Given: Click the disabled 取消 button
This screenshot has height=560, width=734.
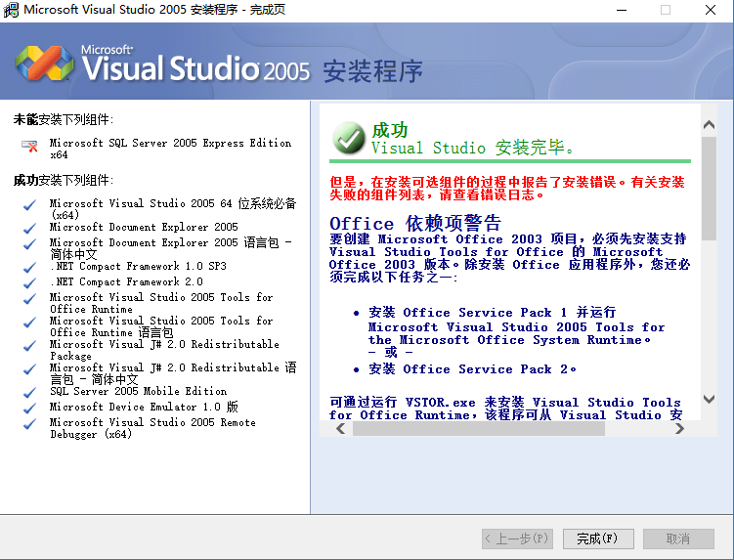Looking at the screenshot, I should [x=678, y=538].
